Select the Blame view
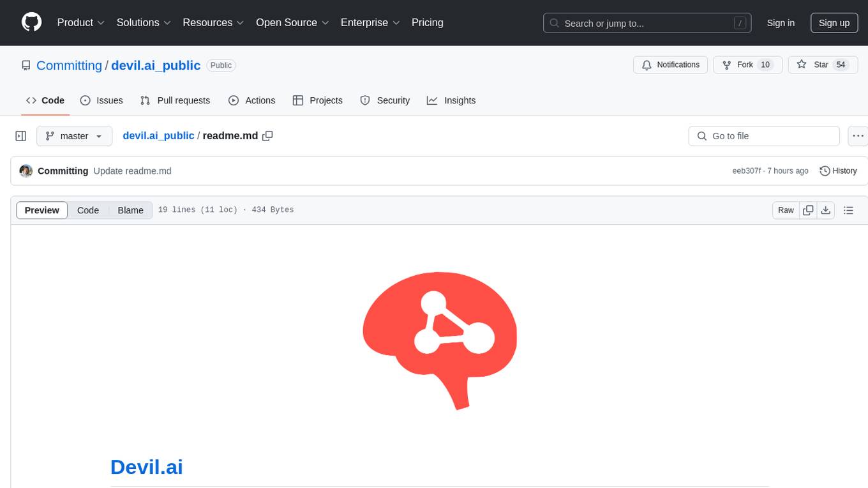The height and width of the screenshot is (488, 868). (x=131, y=210)
